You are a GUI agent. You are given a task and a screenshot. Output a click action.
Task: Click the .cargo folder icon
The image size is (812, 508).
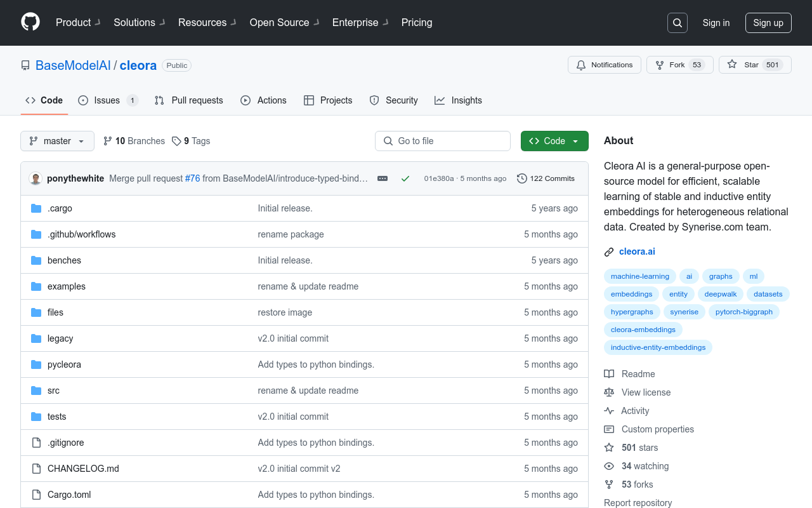point(36,208)
